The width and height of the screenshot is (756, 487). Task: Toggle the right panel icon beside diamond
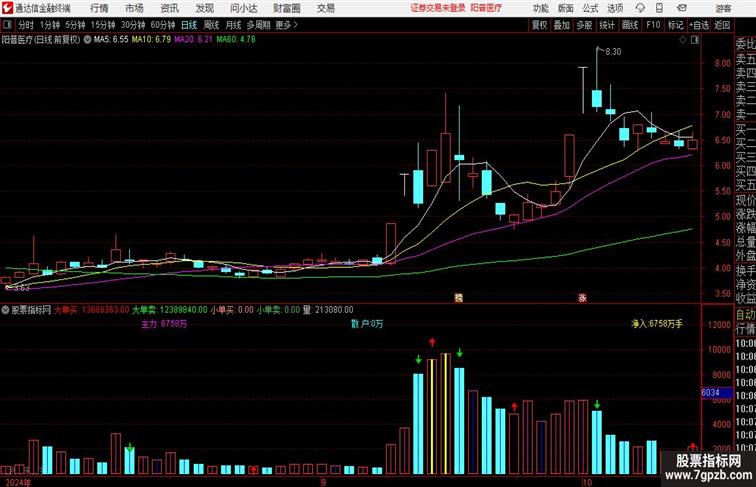pos(695,40)
